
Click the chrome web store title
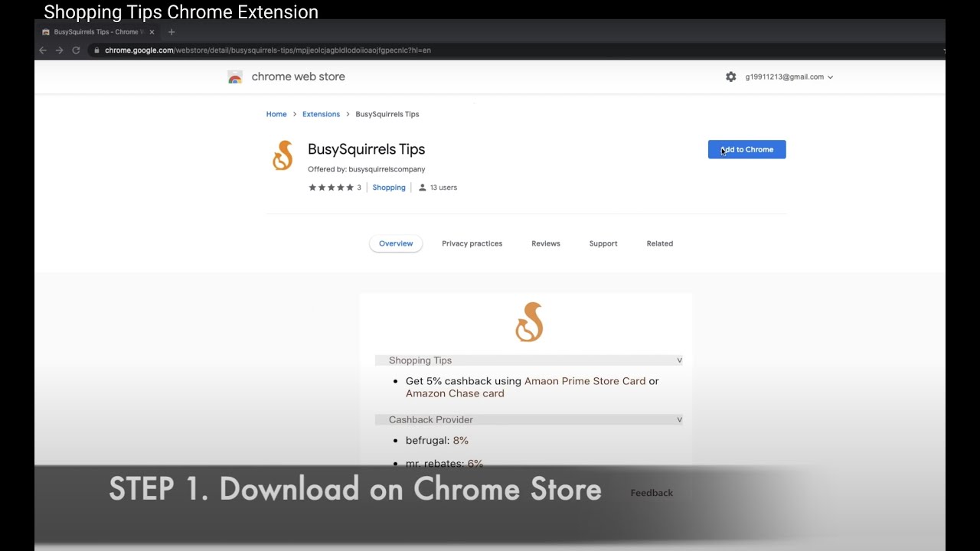point(299,77)
